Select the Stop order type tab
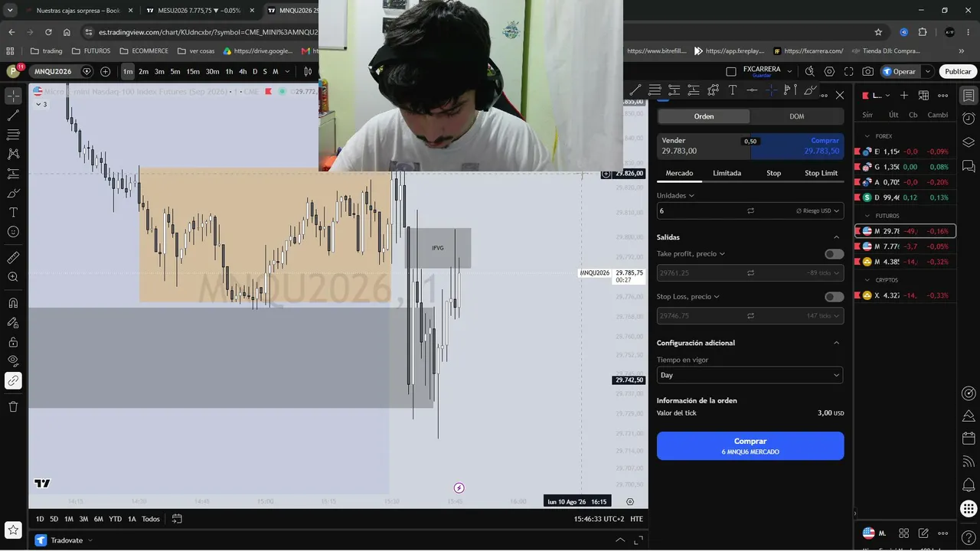This screenshot has width=980, height=551. tap(774, 173)
